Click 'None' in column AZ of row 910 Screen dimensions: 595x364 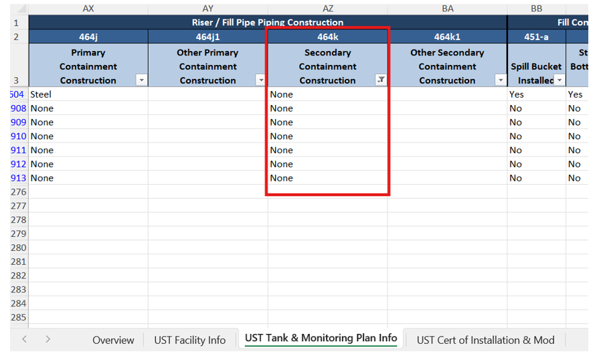tap(328, 136)
